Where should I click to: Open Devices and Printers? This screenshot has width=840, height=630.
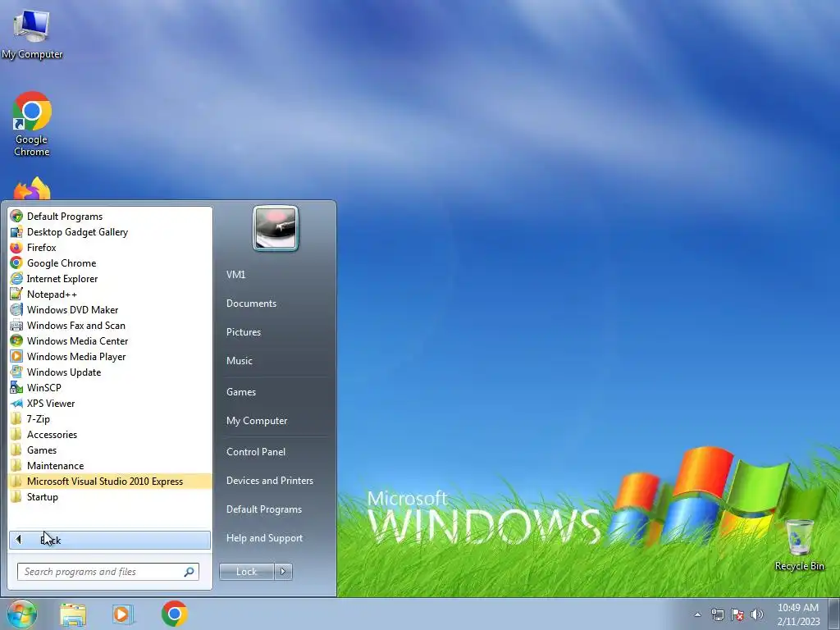[270, 481]
